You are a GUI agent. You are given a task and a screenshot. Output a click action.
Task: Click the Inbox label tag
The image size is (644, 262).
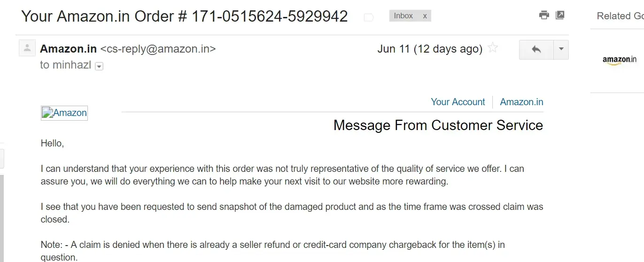[403, 16]
